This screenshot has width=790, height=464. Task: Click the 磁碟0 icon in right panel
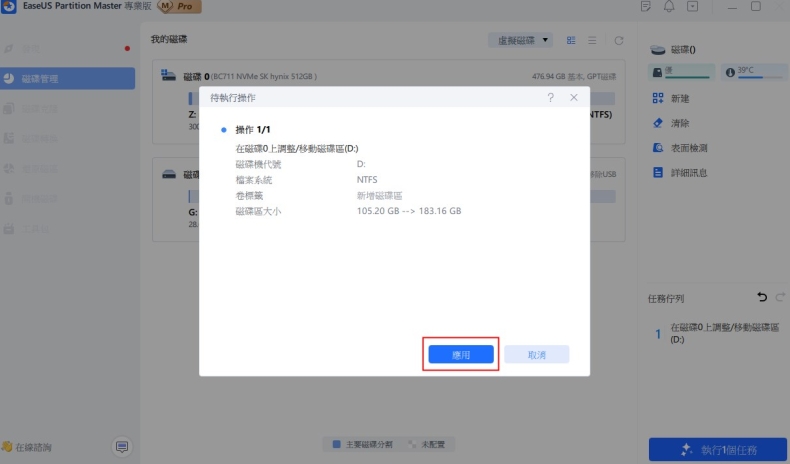(x=657, y=49)
